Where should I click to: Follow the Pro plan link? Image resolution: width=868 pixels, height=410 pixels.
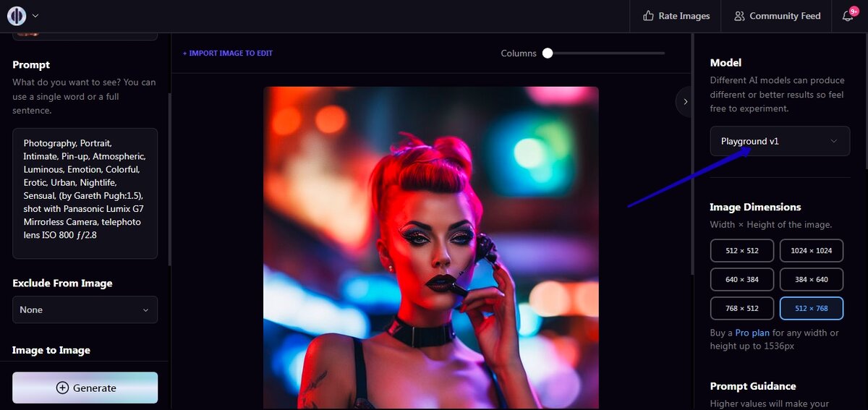point(752,333)
